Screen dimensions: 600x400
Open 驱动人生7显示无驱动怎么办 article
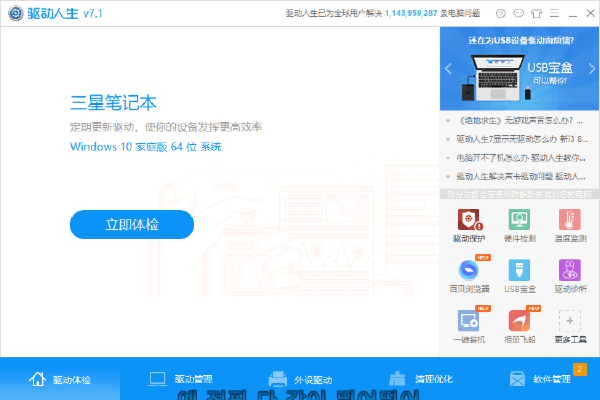click(x=522, y=139)
